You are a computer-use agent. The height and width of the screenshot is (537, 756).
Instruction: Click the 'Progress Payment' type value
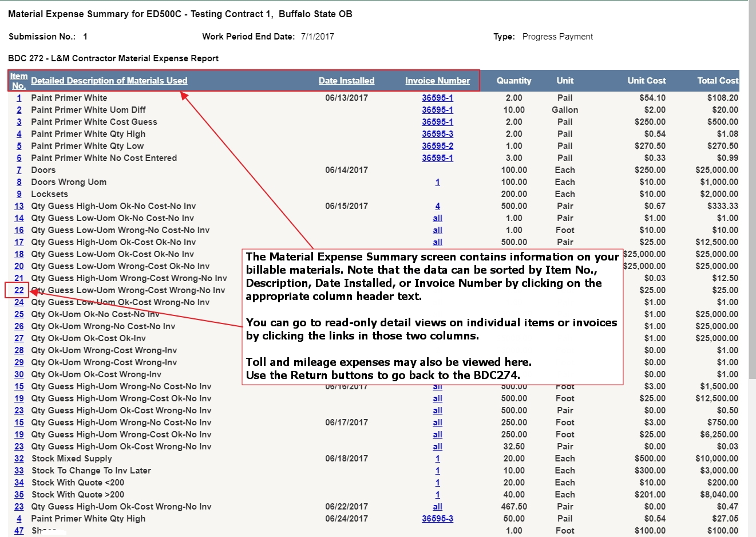(557, 37)
